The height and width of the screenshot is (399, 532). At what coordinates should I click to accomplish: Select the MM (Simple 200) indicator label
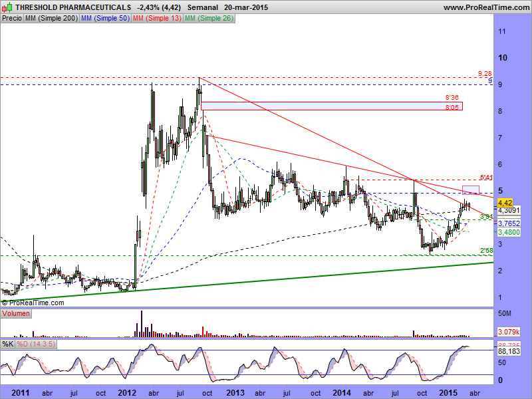click(52, 19)
